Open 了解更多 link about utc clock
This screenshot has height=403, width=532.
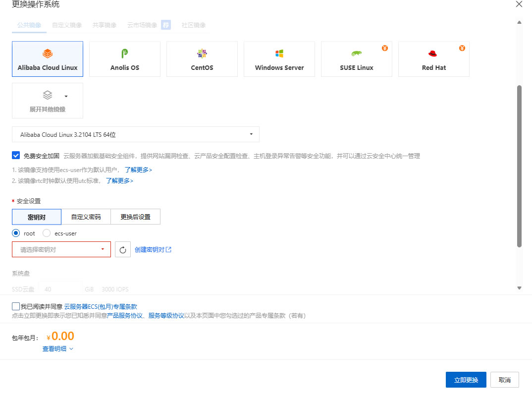pyautogui.click(x=119, y=180)
